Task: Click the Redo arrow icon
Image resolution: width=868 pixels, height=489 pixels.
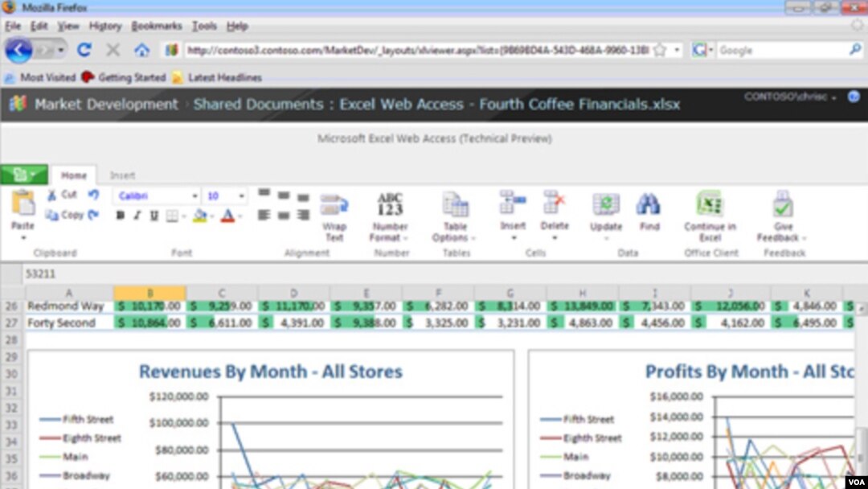Action: click(x=93, y=214)
